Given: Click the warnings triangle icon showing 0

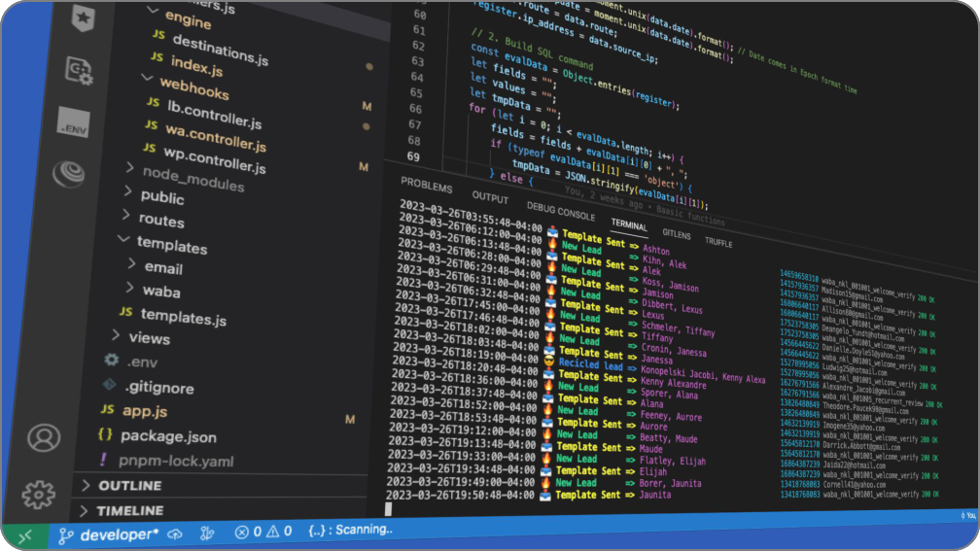Looking at the screenshot, I should pyautogui.click(x=272, y=532).
